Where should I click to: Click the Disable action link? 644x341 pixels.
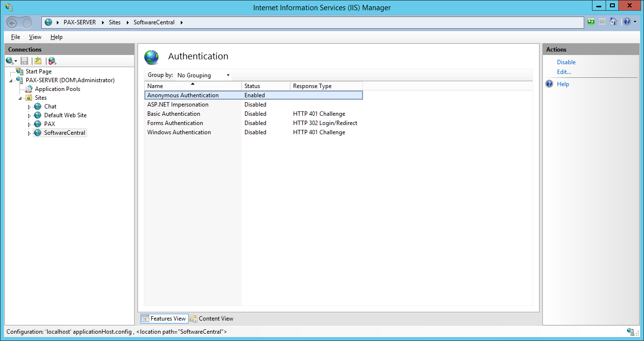pyautogui.click(x=566, y=62)
